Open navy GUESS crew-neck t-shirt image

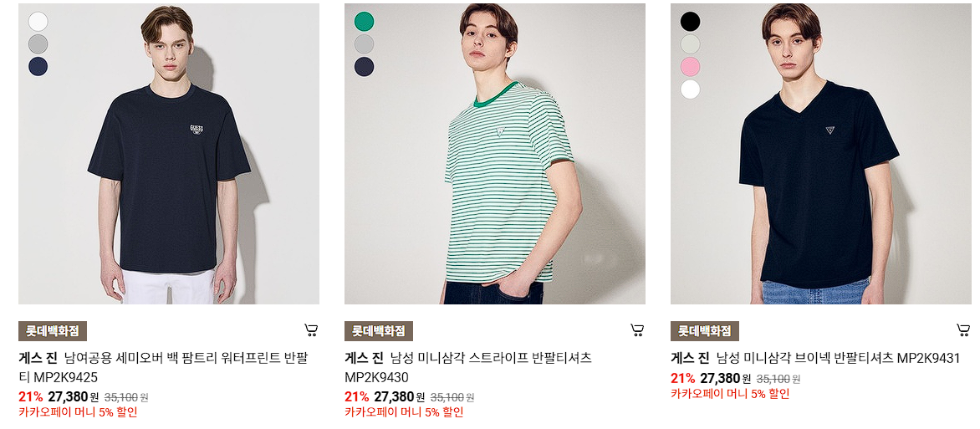[x=169, y=154]
